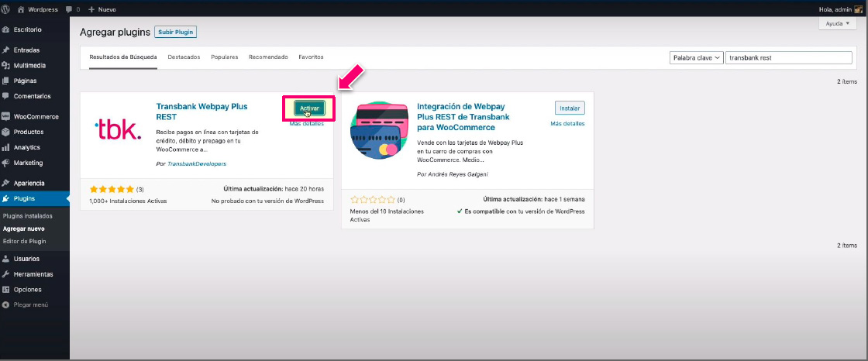Switch to the Recomendado tab

point(268,57)
